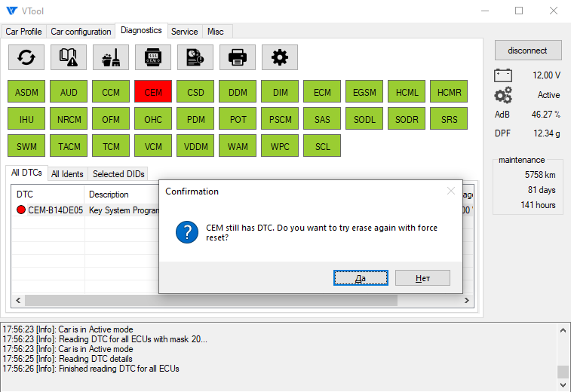Open the Service tab
Image resolution: width=571 pixels, height=392 pixels.
[184, 32]
